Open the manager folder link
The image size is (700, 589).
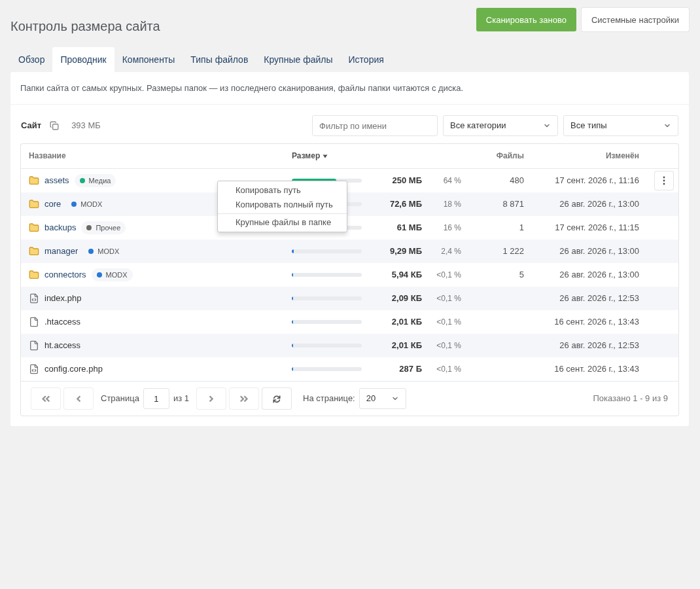(x=61, y=251)
